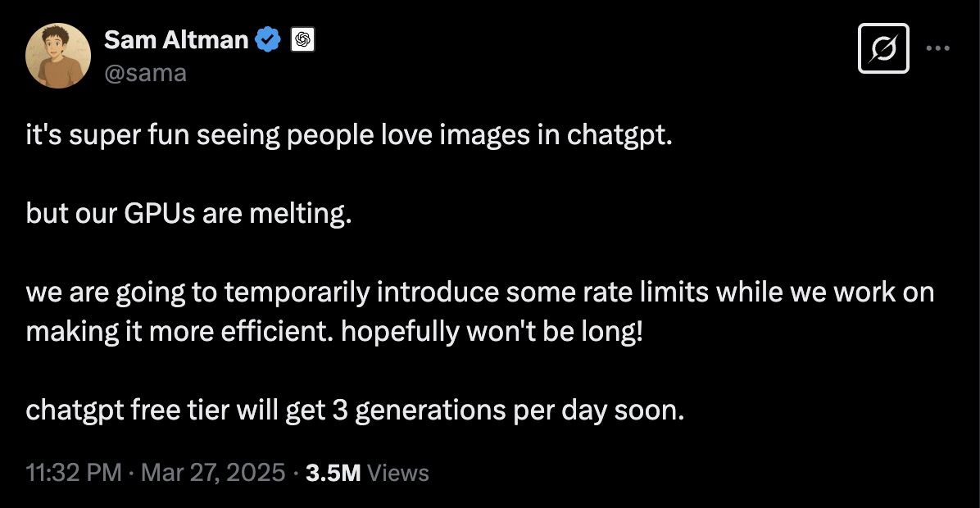Click the Sam Altman display name
Screen dimensions: 980x508
176,40
